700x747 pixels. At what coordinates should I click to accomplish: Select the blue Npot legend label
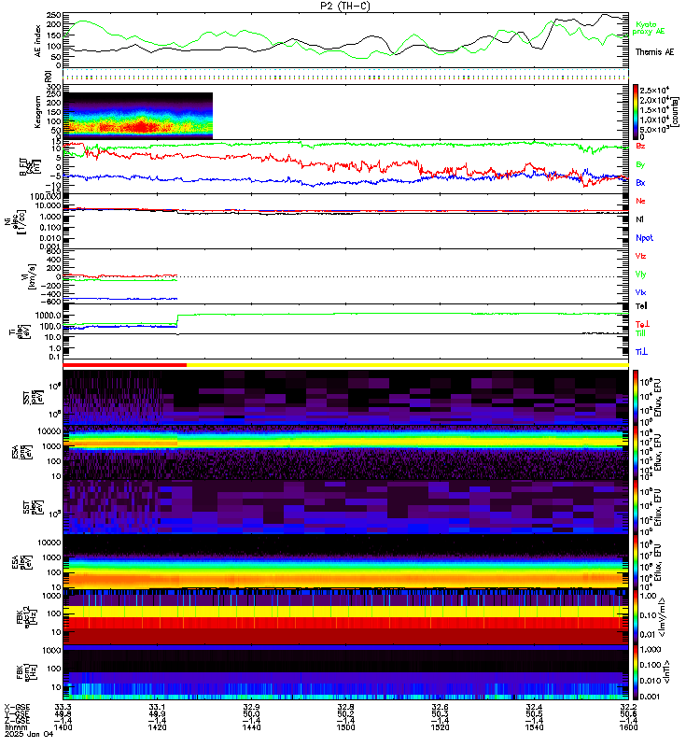644,238
